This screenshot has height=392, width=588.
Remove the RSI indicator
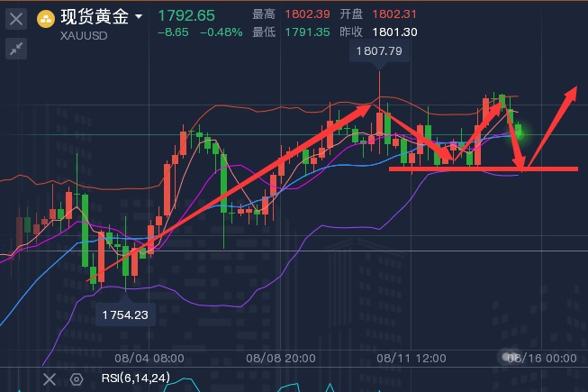50,379
